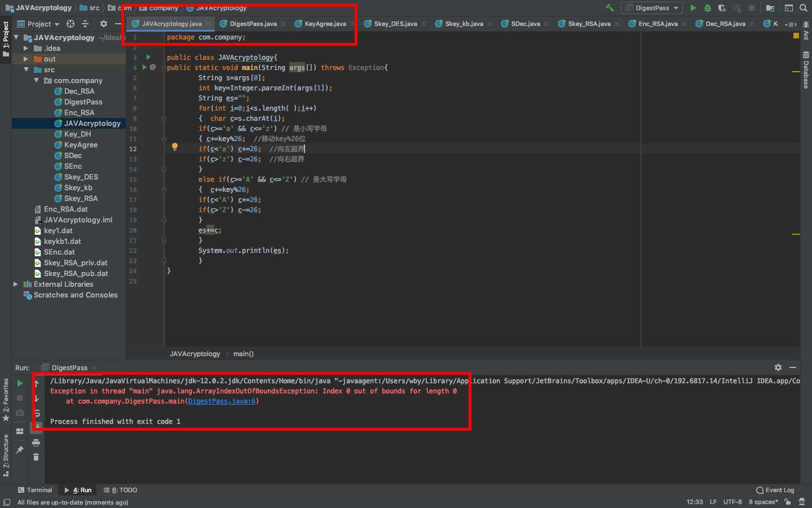This screenshot has height=508, width=812.
Task: Close the JAVAcryptology.java tab
Action: [208, 24]
